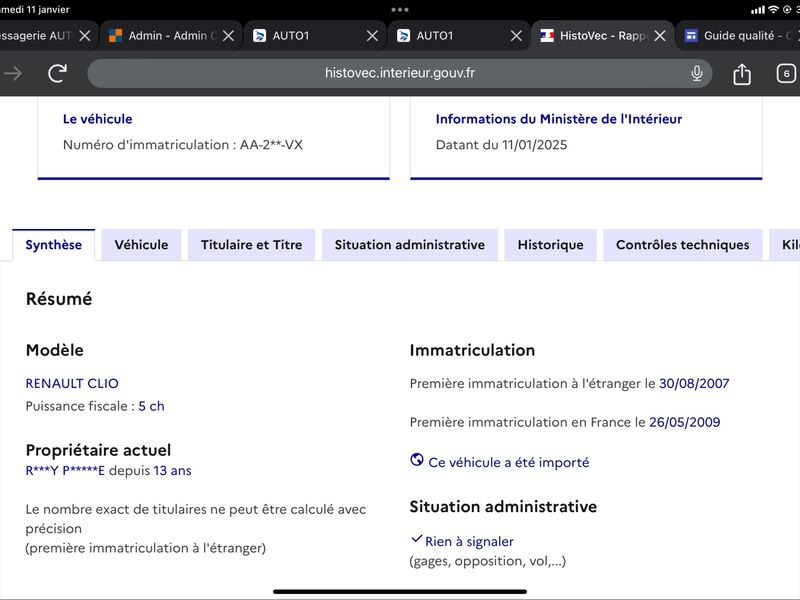Click the date 26/05/2009
Viewport: 800px width, 600px height.
click(684, 422)
